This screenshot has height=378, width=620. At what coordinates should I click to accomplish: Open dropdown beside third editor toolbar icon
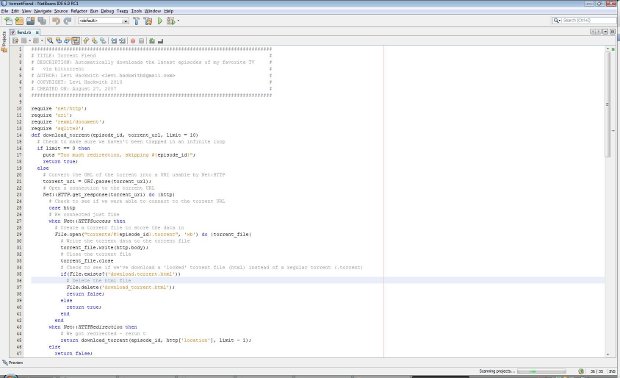click(x=42, y=41)
